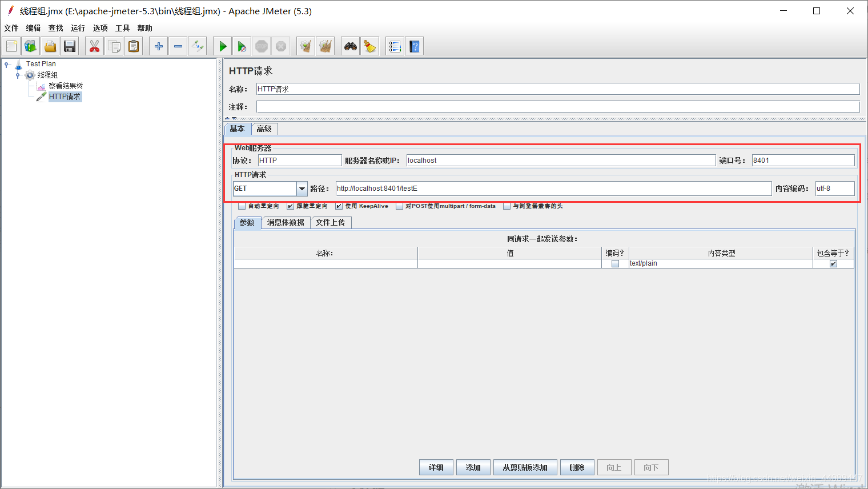
Task: Collapse the 线程组 tree node handle
Action: point(18,75)
